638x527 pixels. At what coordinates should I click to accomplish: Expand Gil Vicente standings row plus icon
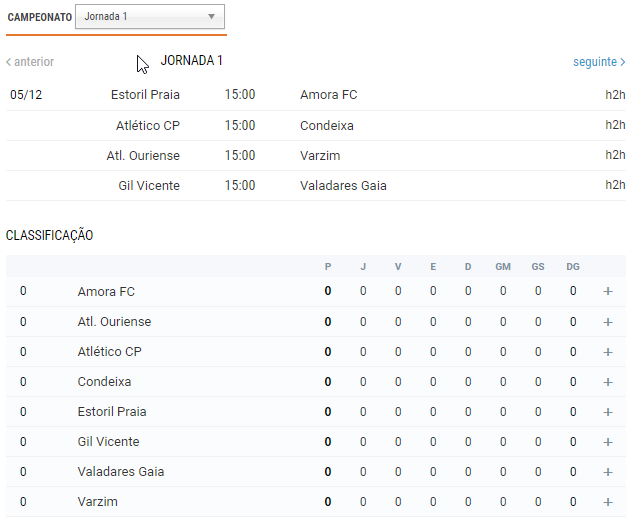(608, 442)
